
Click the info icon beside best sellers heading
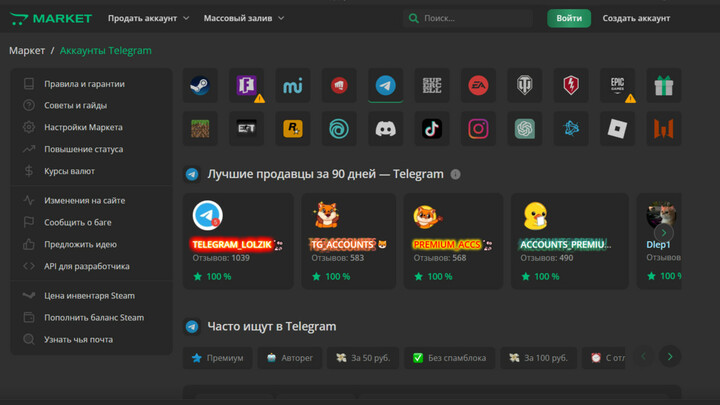tap(456, 174)
